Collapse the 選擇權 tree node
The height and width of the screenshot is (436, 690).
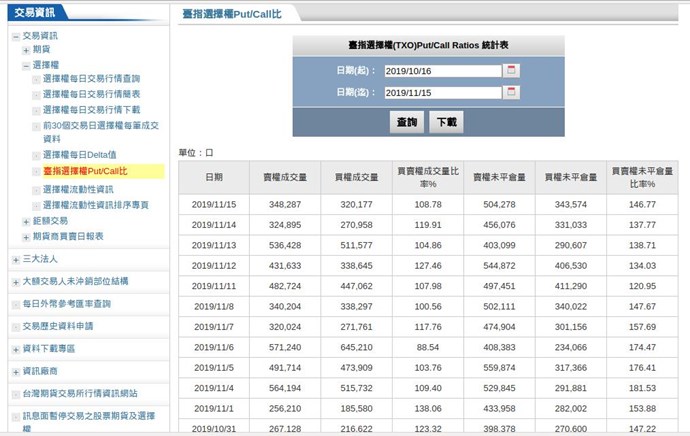26,65
